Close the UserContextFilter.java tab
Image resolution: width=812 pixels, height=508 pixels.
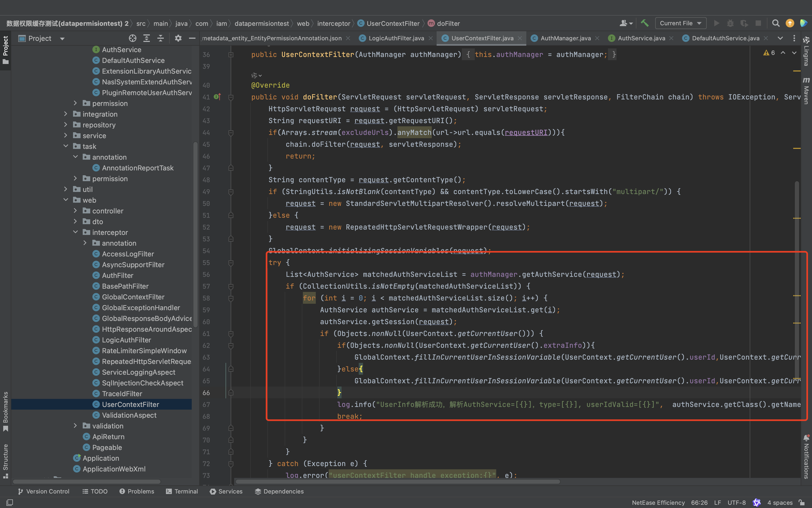520,38
